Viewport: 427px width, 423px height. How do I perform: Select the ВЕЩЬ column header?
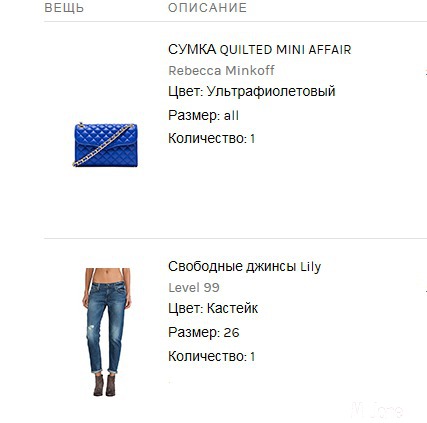64,8
